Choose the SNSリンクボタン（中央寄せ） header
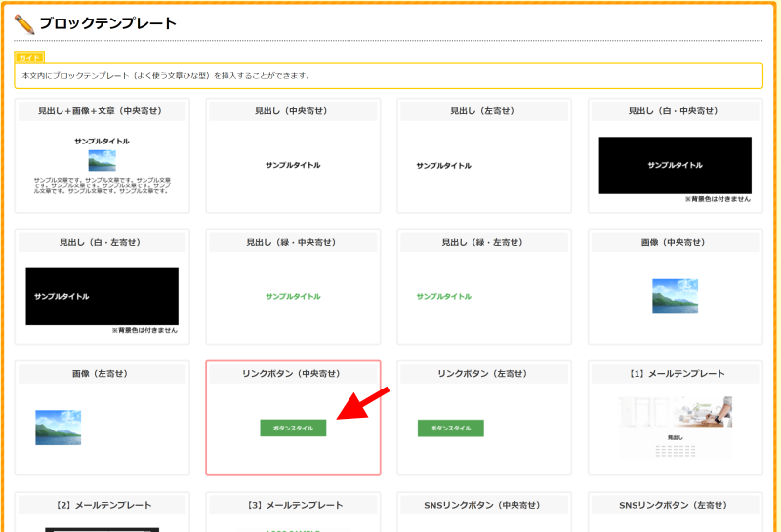The height and width of the screenshot is (532, 781). point(484,505)
